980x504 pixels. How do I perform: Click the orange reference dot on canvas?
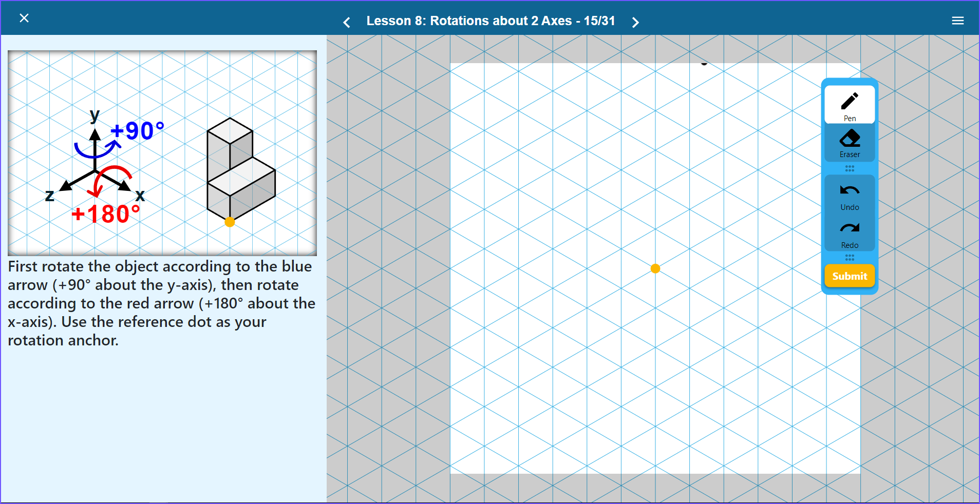[x=655, y=268]
